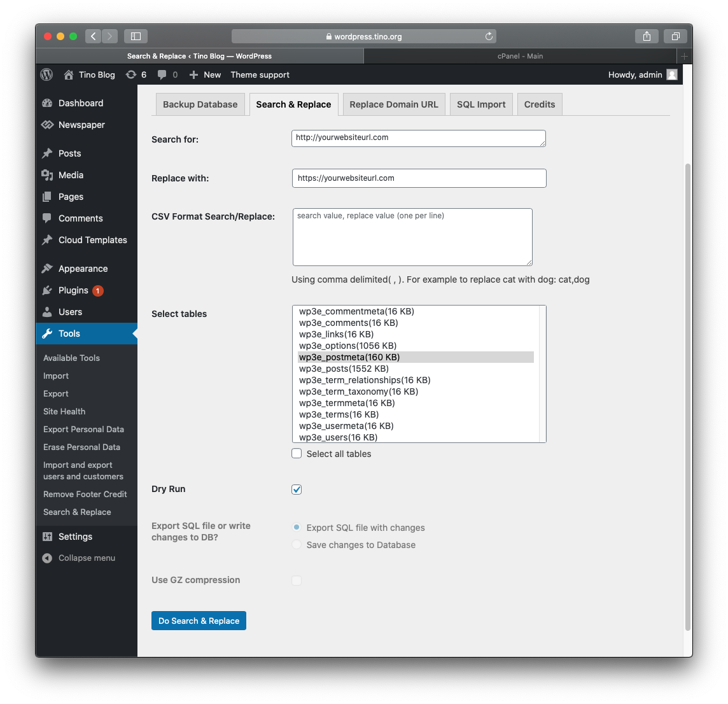Viewport: 728px width, 704px height.
Task: Click Howdy, admin account menu
Action: [643, 74]
